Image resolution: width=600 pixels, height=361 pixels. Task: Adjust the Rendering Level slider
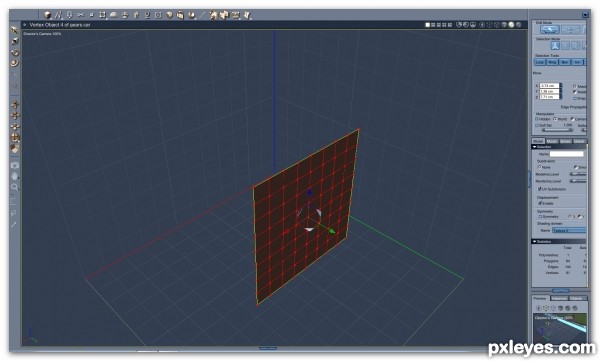578,181
